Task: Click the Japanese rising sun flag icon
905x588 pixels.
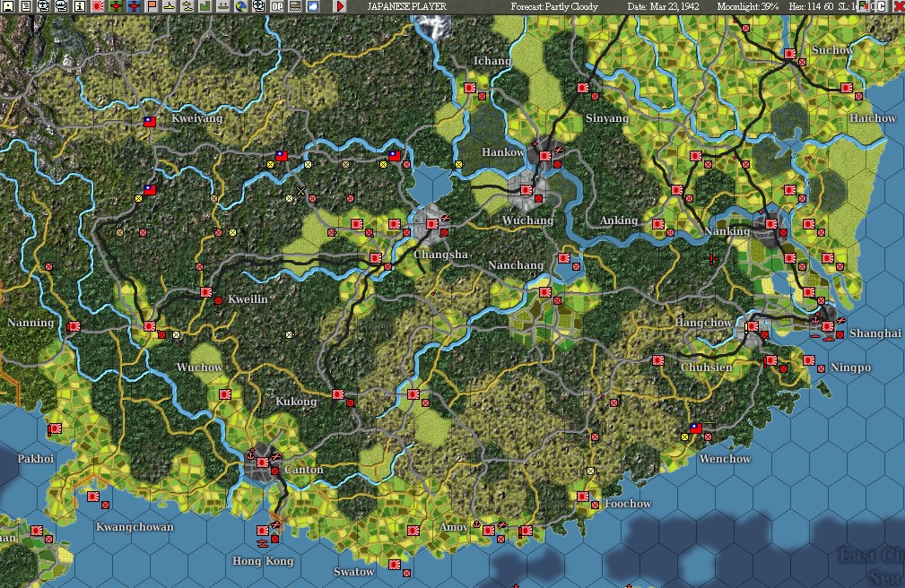Action: pos(98,6)
